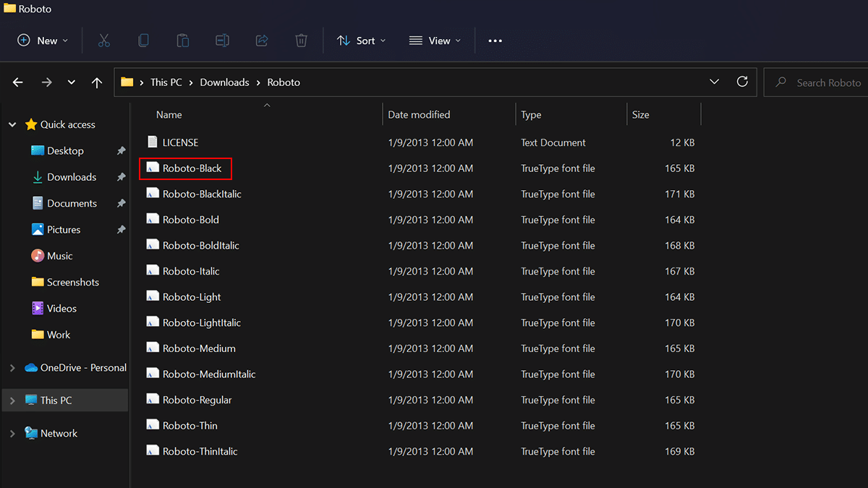Screen dimensions: 868x488
Task: Open the Sort options menu
Action: (362, 40)
